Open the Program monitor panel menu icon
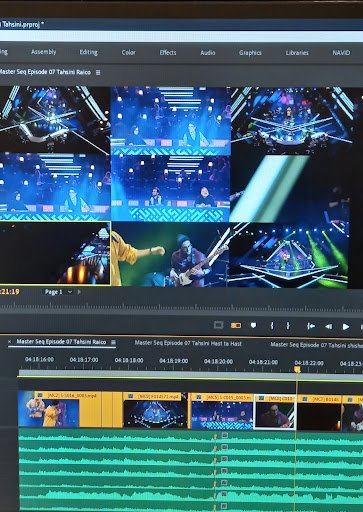Viewport: 363px width, 512px height. tap(98, 72)
